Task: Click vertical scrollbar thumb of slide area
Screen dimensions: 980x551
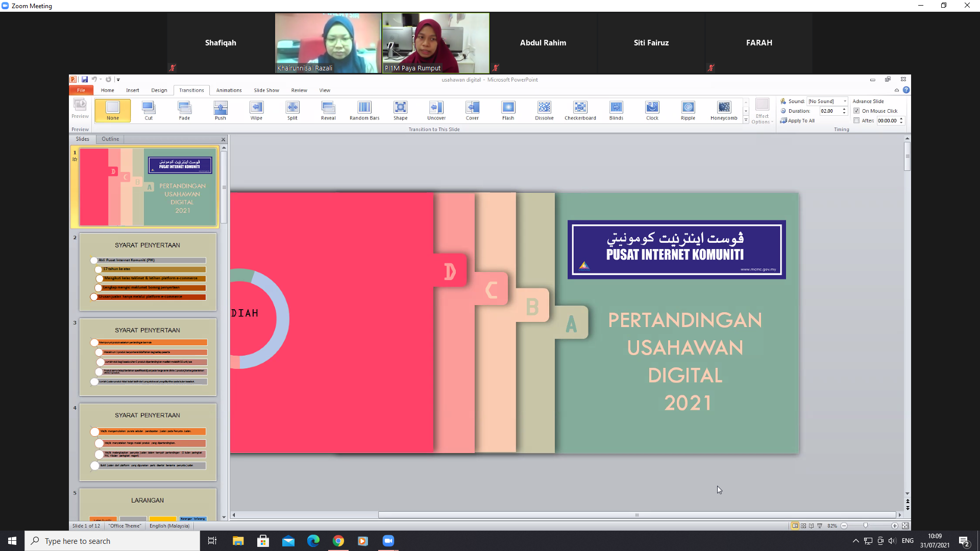Action: click(x=907, y=156)
